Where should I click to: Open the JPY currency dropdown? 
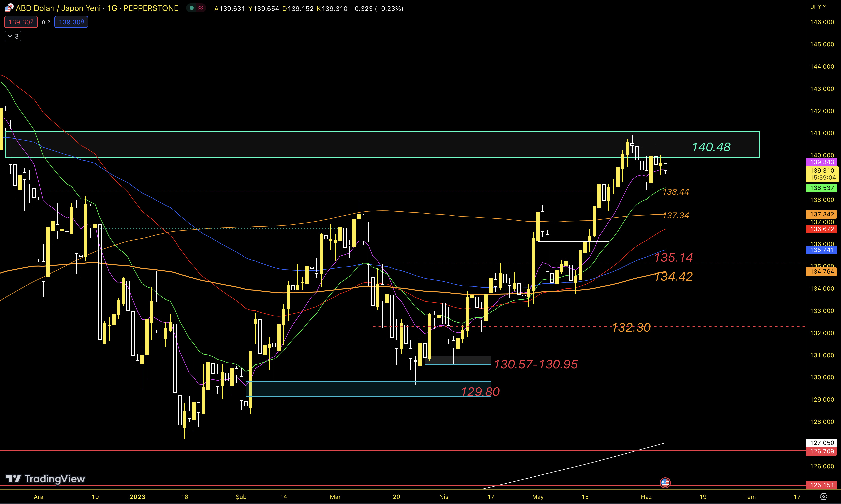click(x=818, y=7)
